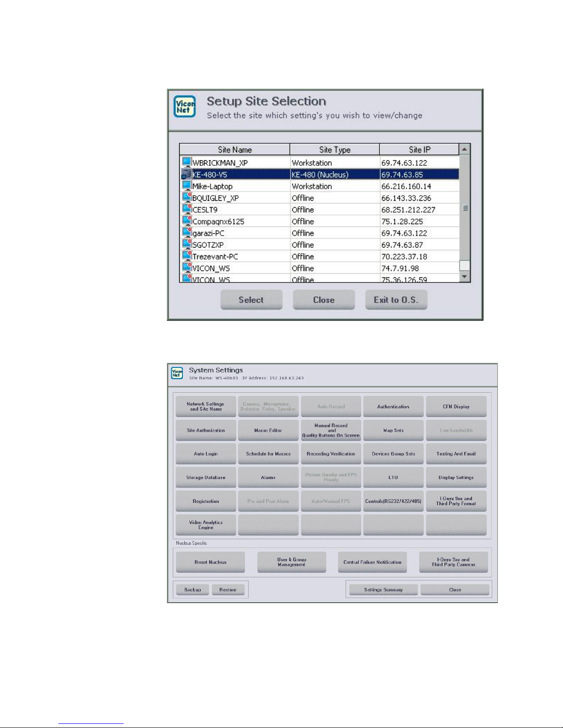Click ViconNet logo in Setup Site Selection
The height and width of the screenshot is (728, 563).
185,107
